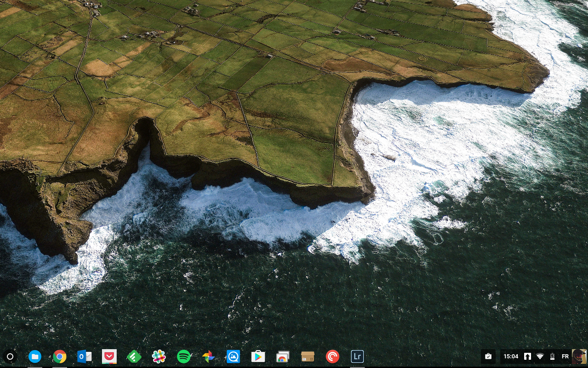Open the Wi-Fi network status icon
Screen dimensions: 588x368
point(540,356)
